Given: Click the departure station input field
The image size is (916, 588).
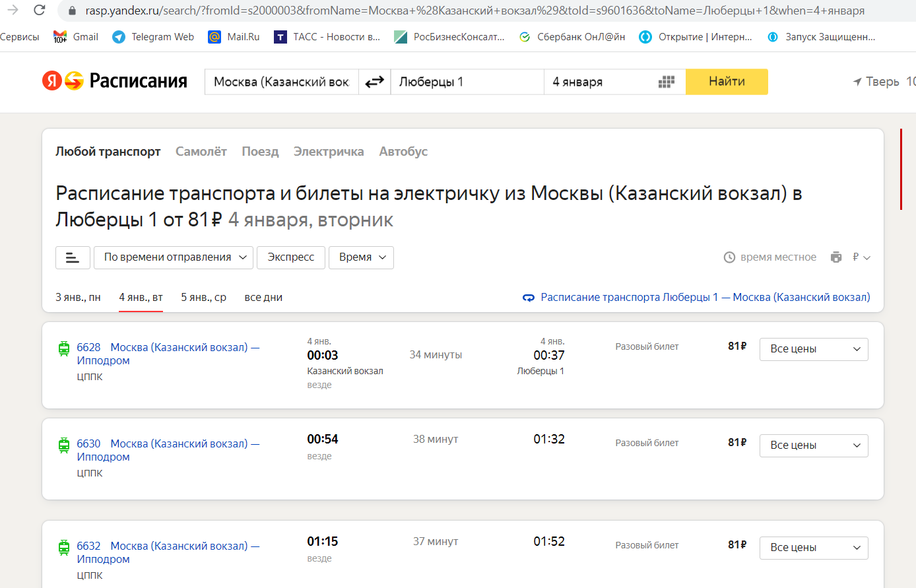Looking at the screenshot, I should coord(282,82).
